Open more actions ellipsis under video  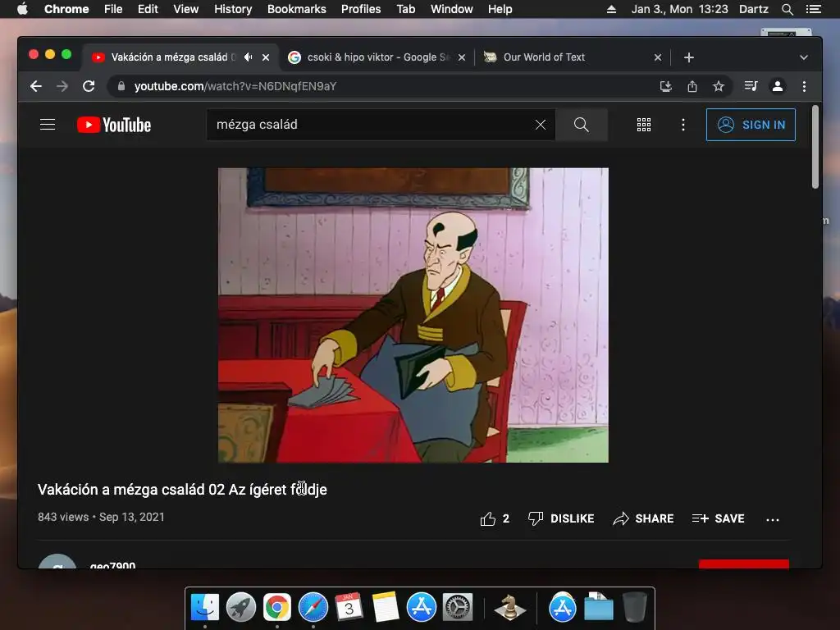tap(773, 519)
